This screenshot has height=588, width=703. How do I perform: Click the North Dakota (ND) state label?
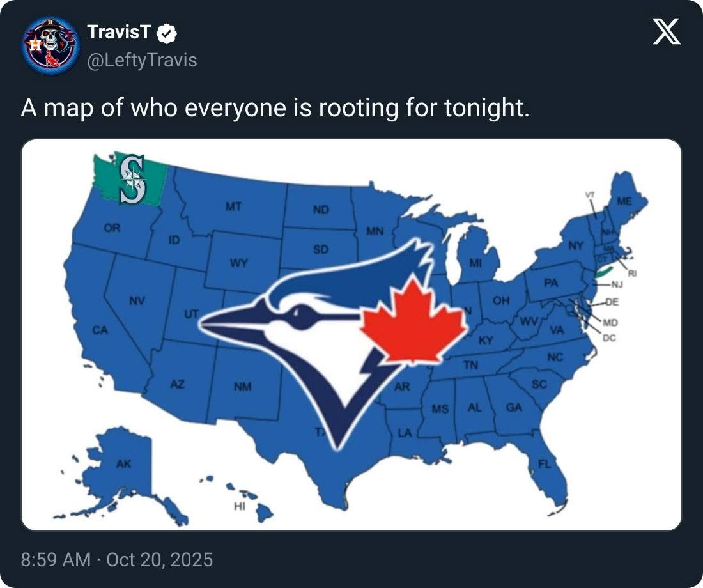pyautogui.click(x=321, y=210)
